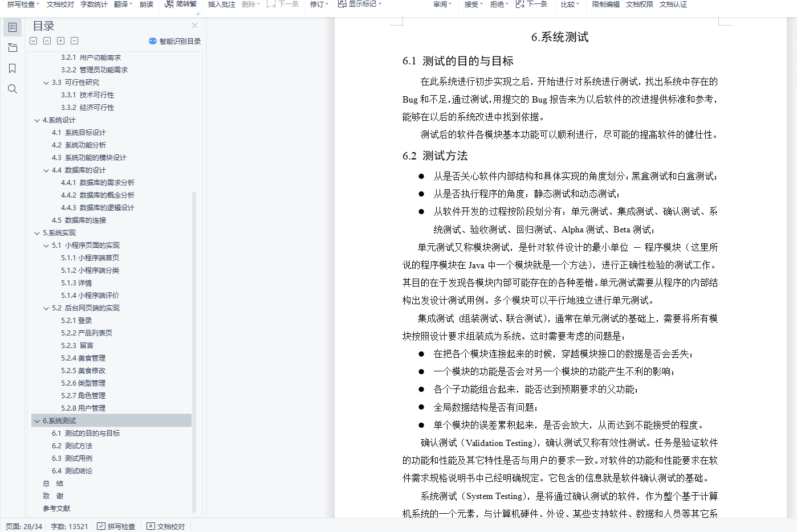Click the 简转繁 conversion tool
Screen dimensions: 797x532
[x=181, y=4]
